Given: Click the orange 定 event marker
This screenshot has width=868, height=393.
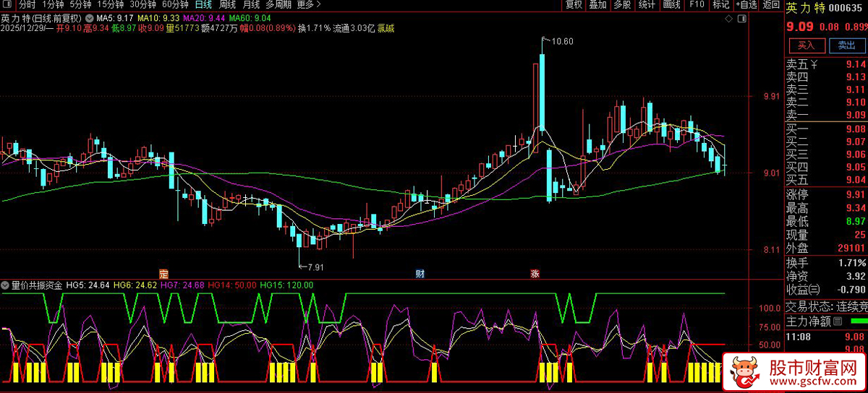Looking at the screenshot, I should (x=163, y=274).
